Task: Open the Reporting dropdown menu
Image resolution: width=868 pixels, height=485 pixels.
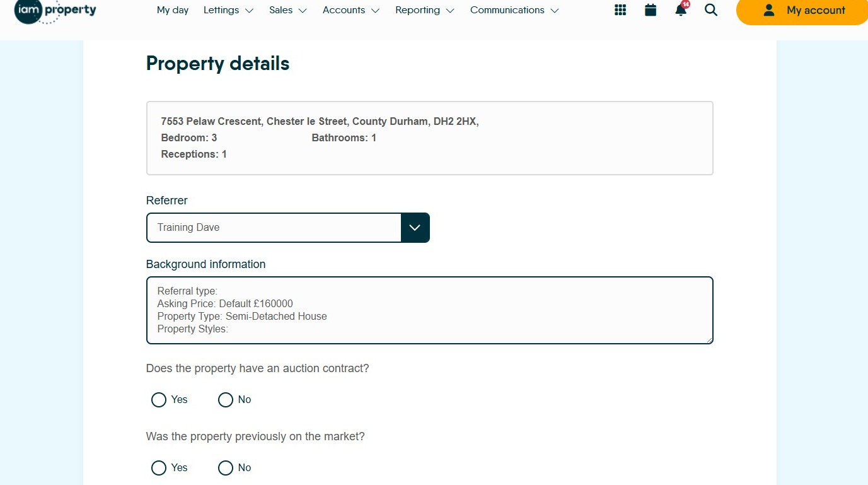Action: tap(424, 10)
